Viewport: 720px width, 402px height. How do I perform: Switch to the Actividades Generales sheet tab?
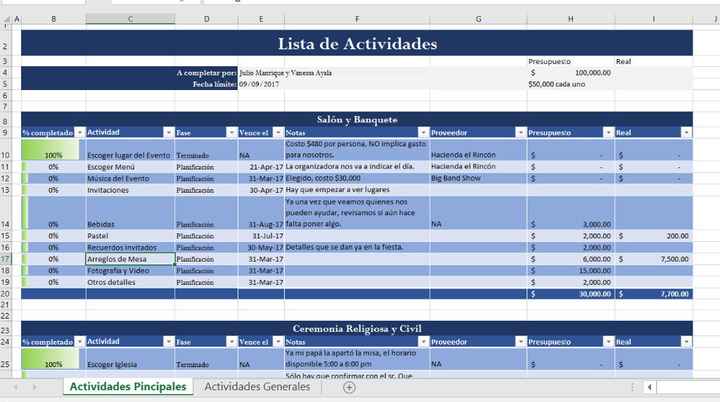257,387
